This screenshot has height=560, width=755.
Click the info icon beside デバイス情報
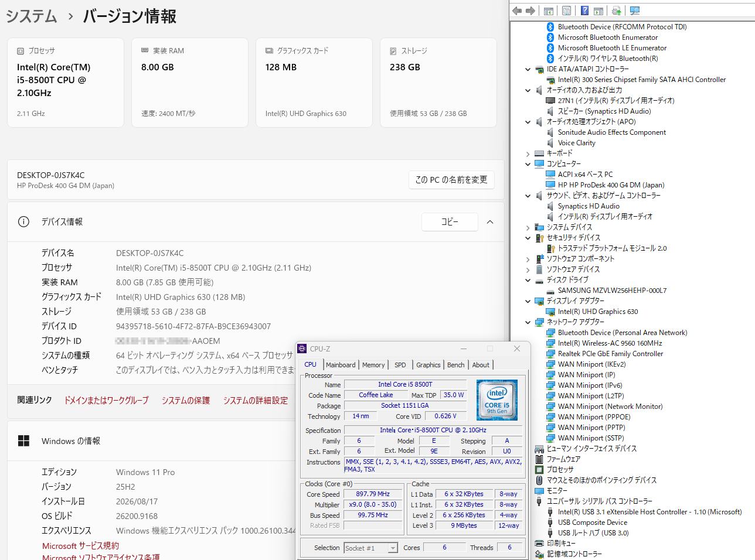point(23,221)
